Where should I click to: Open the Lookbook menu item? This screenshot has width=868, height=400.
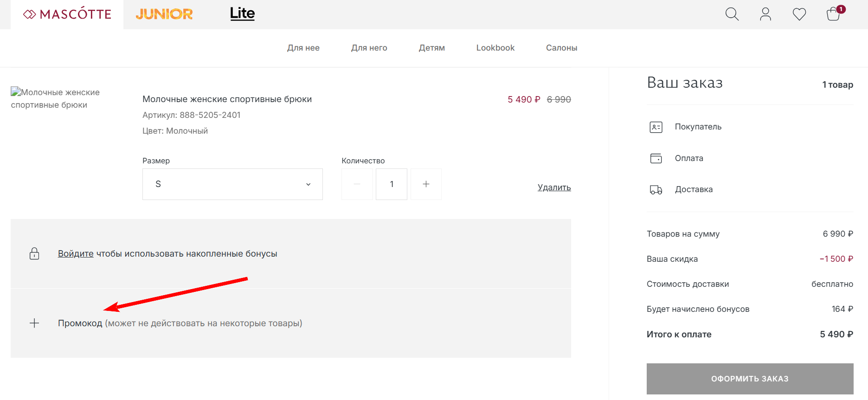[x=495, y=48]
